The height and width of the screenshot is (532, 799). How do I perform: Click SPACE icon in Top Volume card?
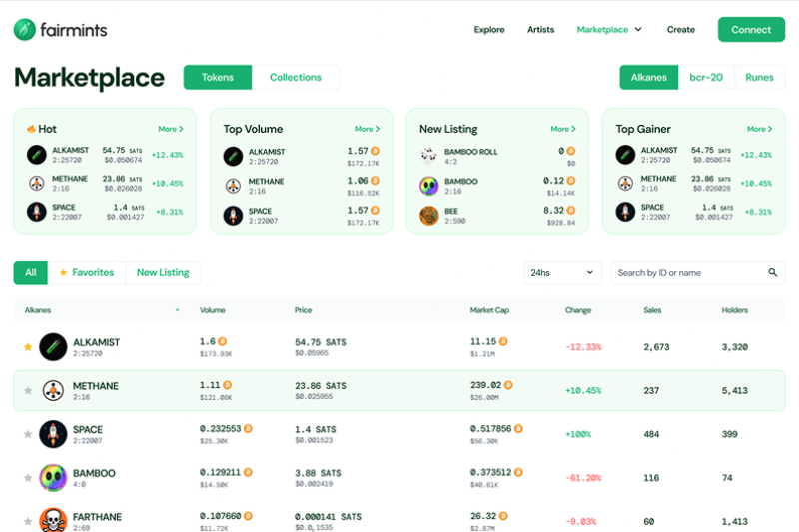233,216
